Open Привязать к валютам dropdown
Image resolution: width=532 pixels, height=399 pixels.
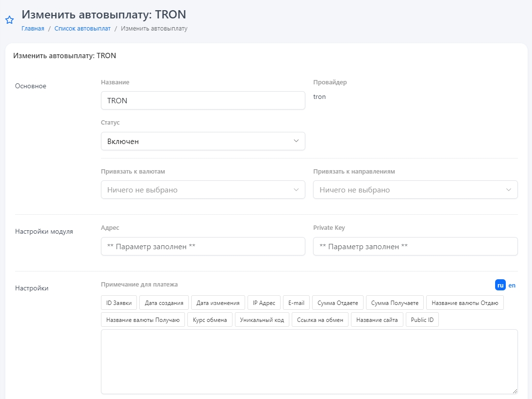pos(203,190)
